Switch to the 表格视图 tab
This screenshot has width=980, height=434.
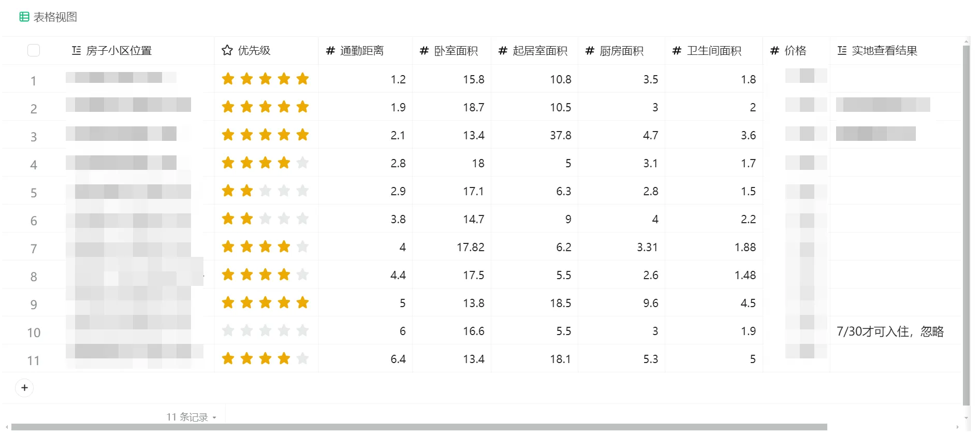pos(55,17)
